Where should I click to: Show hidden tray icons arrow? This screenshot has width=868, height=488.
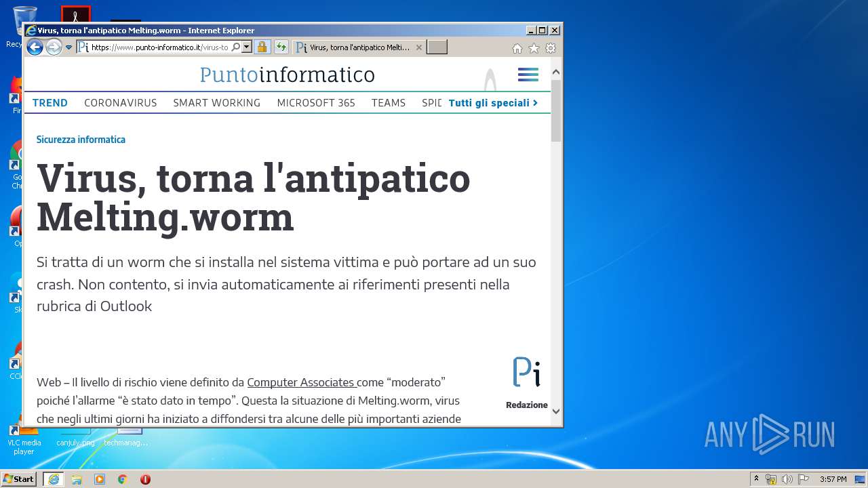click(757, 479)
